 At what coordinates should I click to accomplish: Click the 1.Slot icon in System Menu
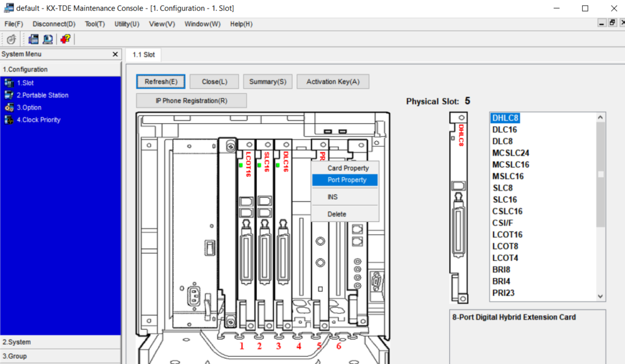click(x=9, y=82)
